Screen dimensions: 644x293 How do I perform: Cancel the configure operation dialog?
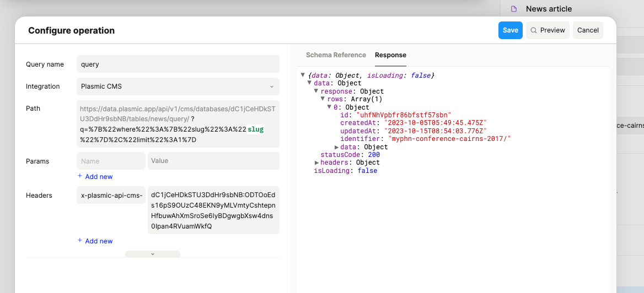tap(588, 30)
